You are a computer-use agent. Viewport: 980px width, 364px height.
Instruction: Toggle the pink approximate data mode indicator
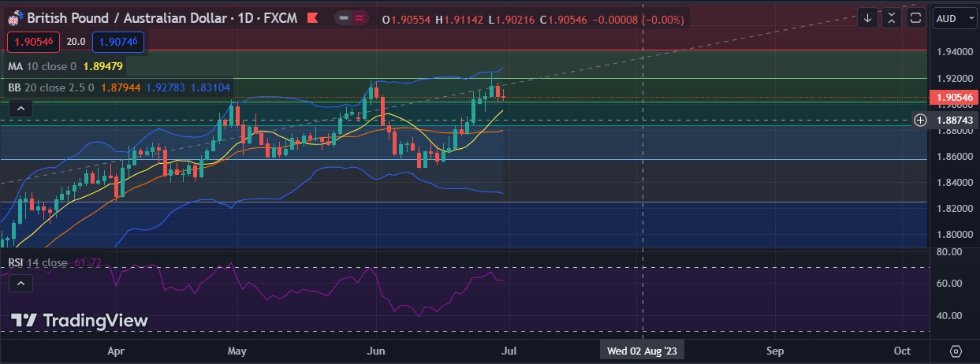click(360, 18)
